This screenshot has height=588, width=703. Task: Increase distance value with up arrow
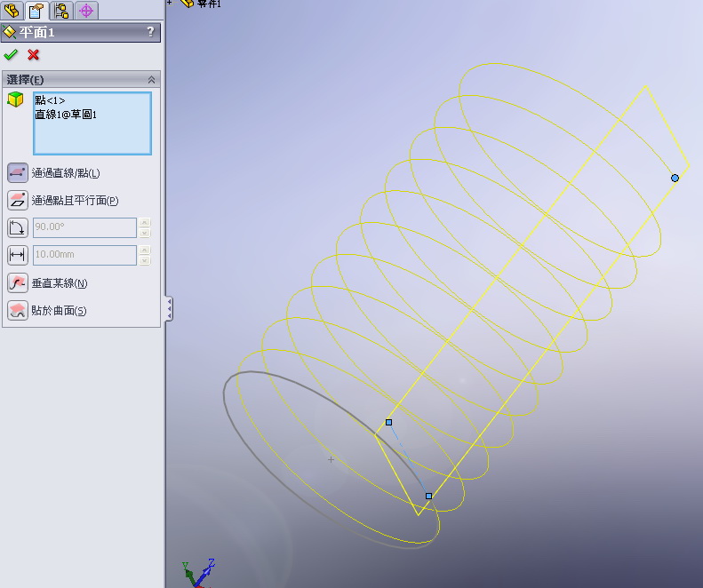click(144, 250)
